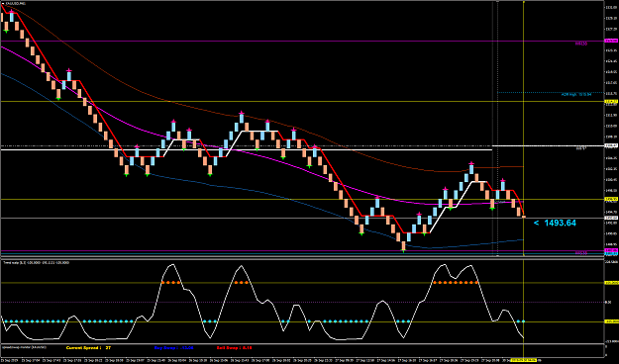Select the long white horizontal level line
The height and width of the screenshot is (364, 619).
pos(247,150)
